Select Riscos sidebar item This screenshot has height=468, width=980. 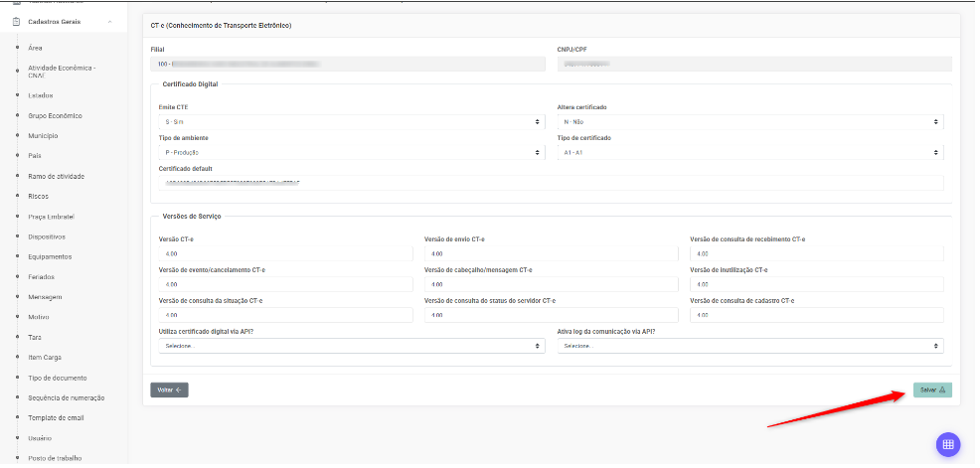tap(38, 198)
